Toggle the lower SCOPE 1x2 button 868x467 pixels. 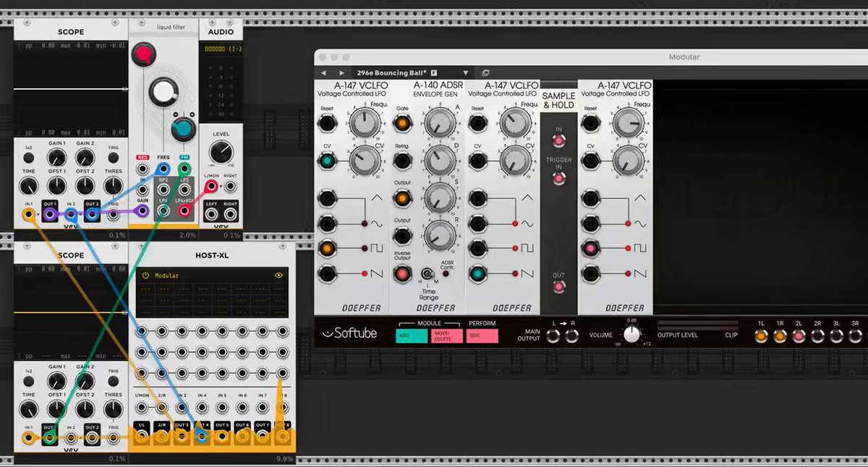click(x=28, y=381)
